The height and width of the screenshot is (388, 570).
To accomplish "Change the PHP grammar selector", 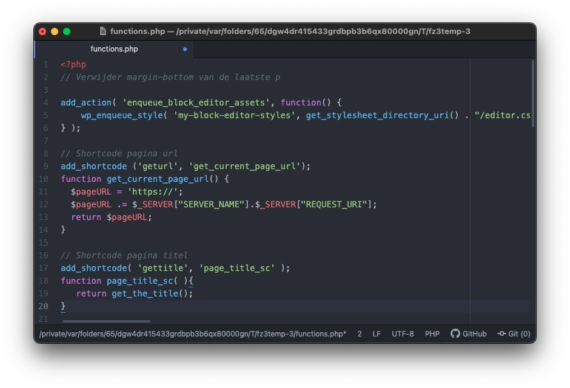I will click(432, 334).
